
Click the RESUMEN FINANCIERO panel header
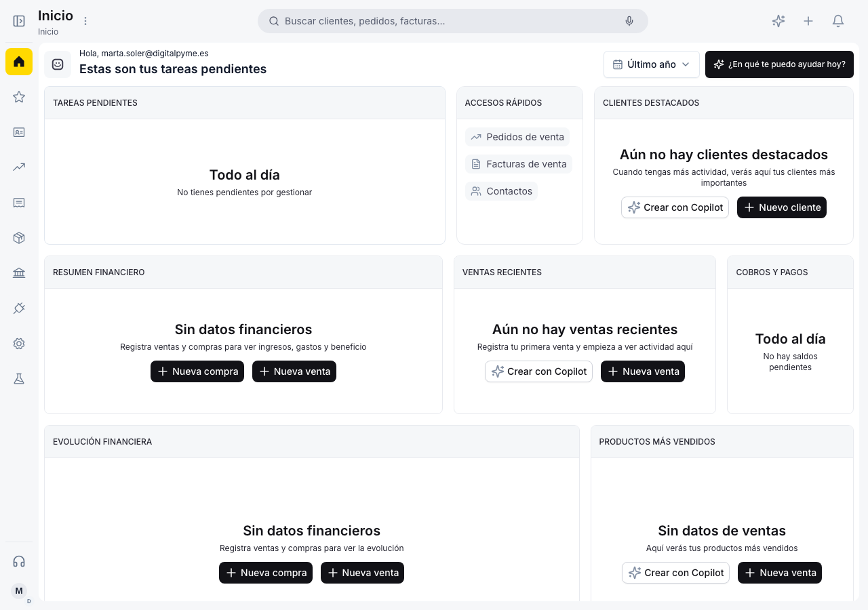[243, 272]
